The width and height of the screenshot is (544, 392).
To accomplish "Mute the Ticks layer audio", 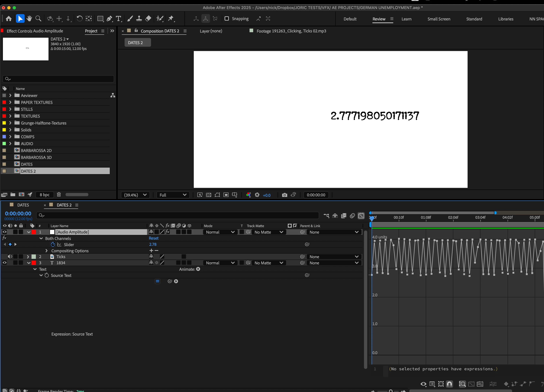I will 10,257.
